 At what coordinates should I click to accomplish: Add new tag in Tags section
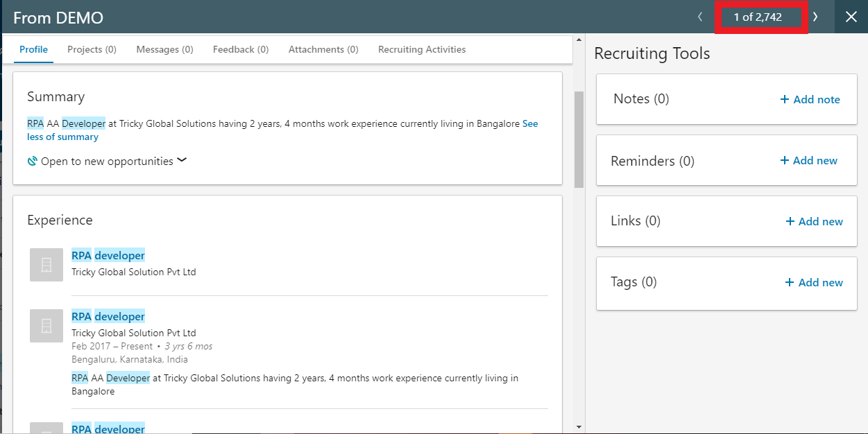pyautogui.click(x=814, y=283)
